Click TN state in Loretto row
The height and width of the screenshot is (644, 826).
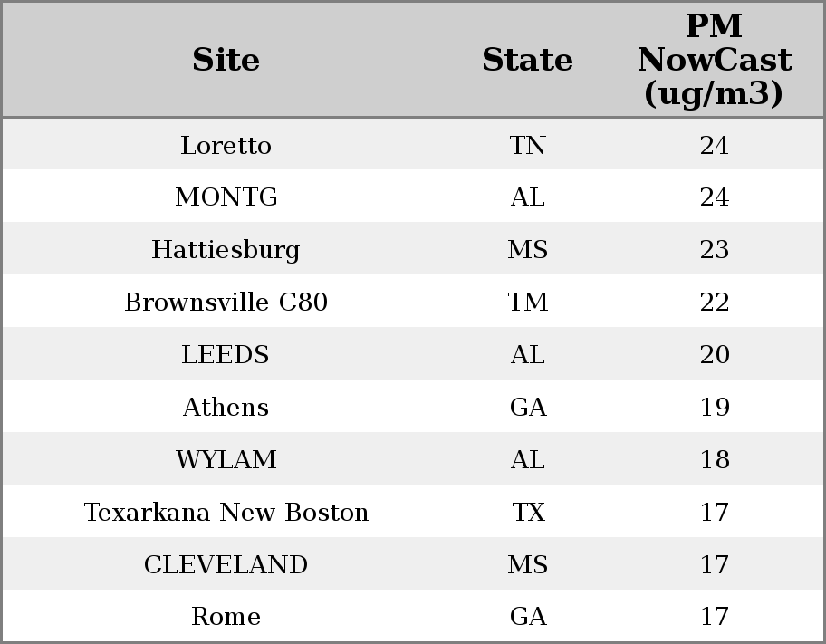[x=527, y=145]
